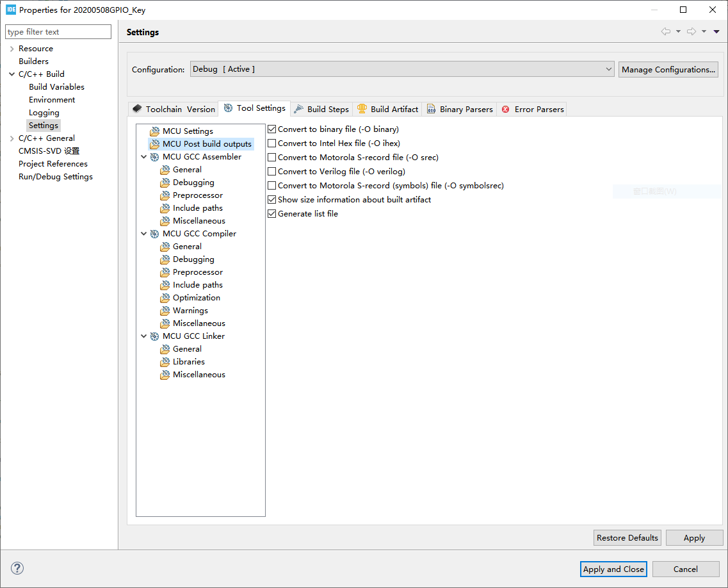Collapse the MCU GCC Compiler section
This screenshot has width=728, height=588.
(144, 233)
